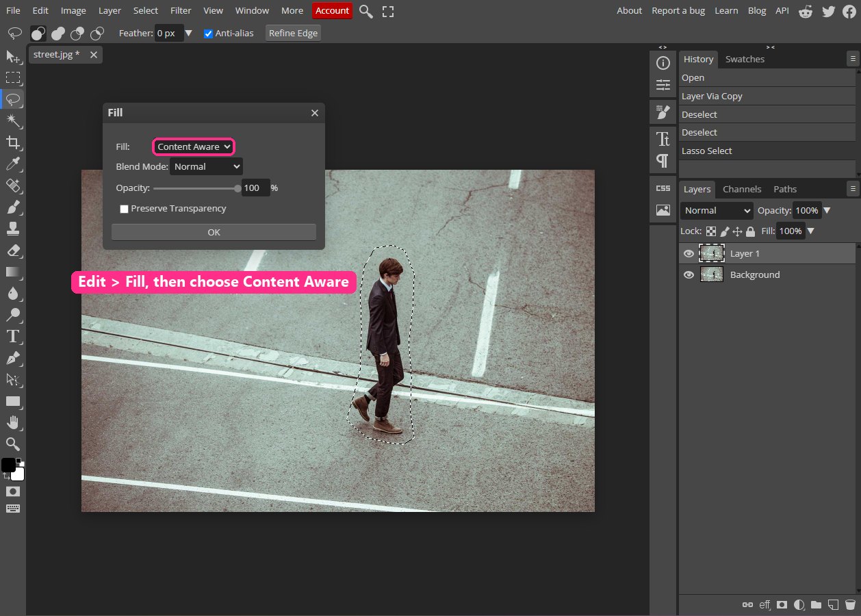This screenshot has width=861, height=616.
Task: Click the Refine Edge button
Action: (293, 33)
